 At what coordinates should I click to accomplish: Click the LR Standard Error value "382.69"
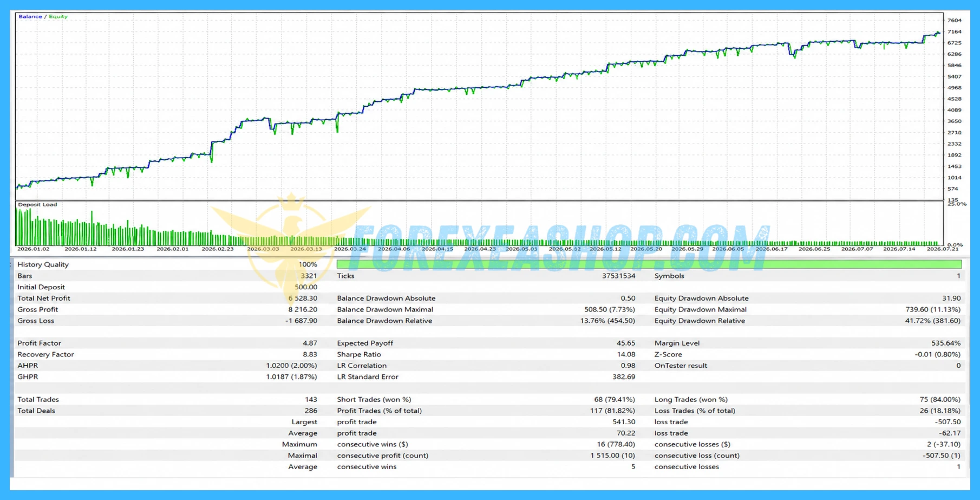[624, 377]
